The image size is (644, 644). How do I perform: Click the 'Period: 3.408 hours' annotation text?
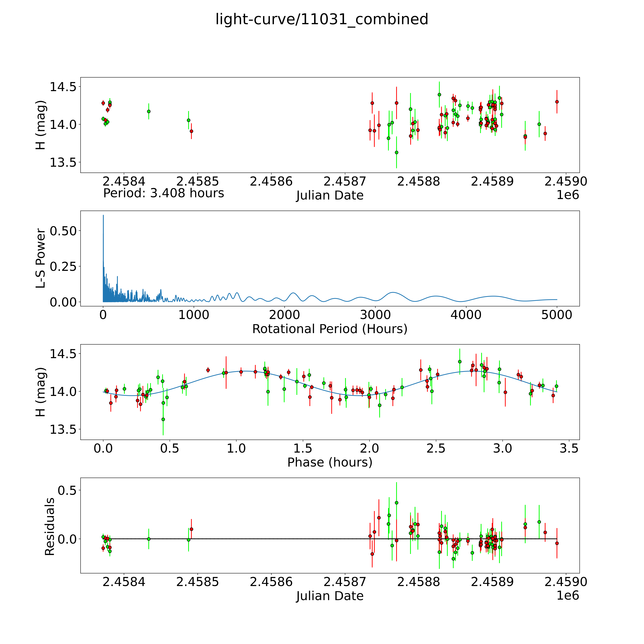tap(163, 193)
